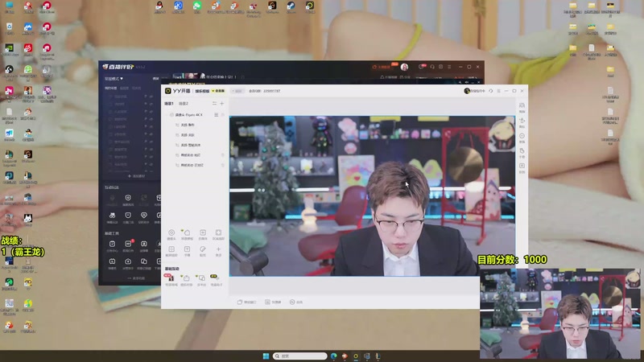Open the basic tool with the red notification badge in 直播伴侣

[x=128, y=245]
